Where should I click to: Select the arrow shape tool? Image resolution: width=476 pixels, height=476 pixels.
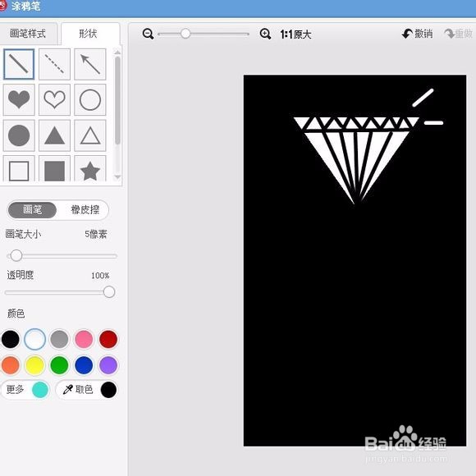90,64
